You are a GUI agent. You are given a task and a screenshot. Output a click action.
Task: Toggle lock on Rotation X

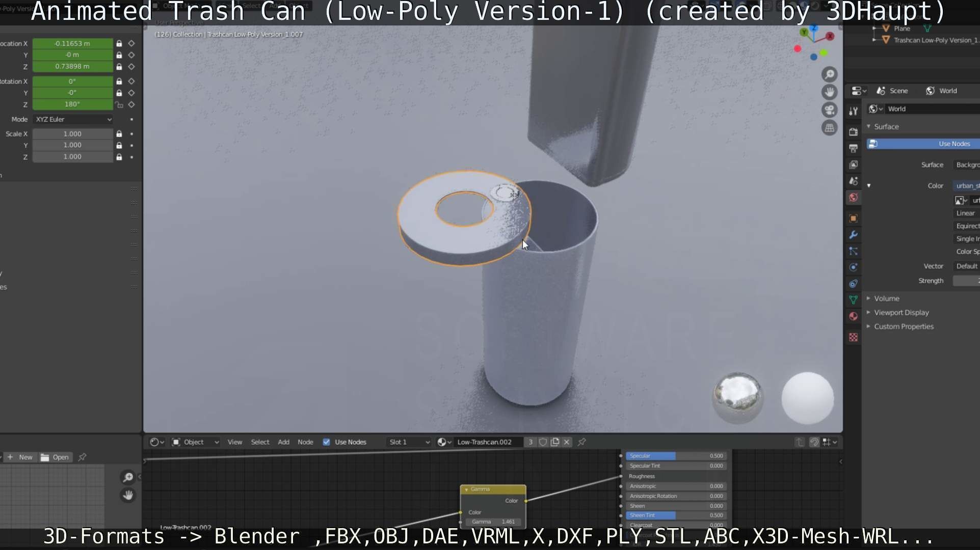point(119,81)
